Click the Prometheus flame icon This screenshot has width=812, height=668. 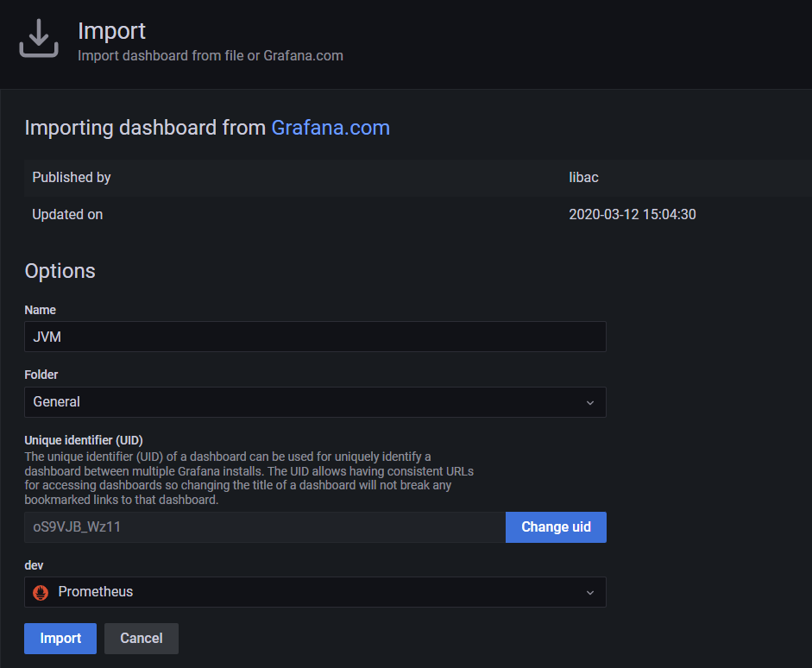point(41,592)
